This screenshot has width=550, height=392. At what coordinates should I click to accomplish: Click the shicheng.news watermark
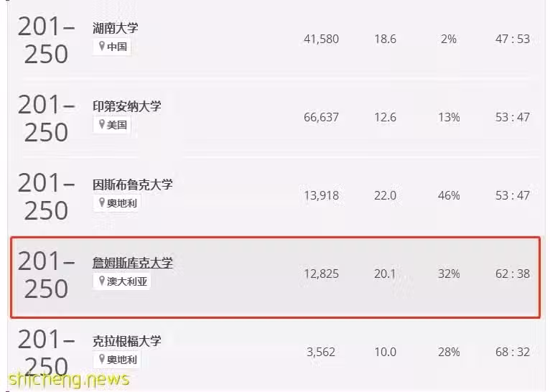[69, 380]
